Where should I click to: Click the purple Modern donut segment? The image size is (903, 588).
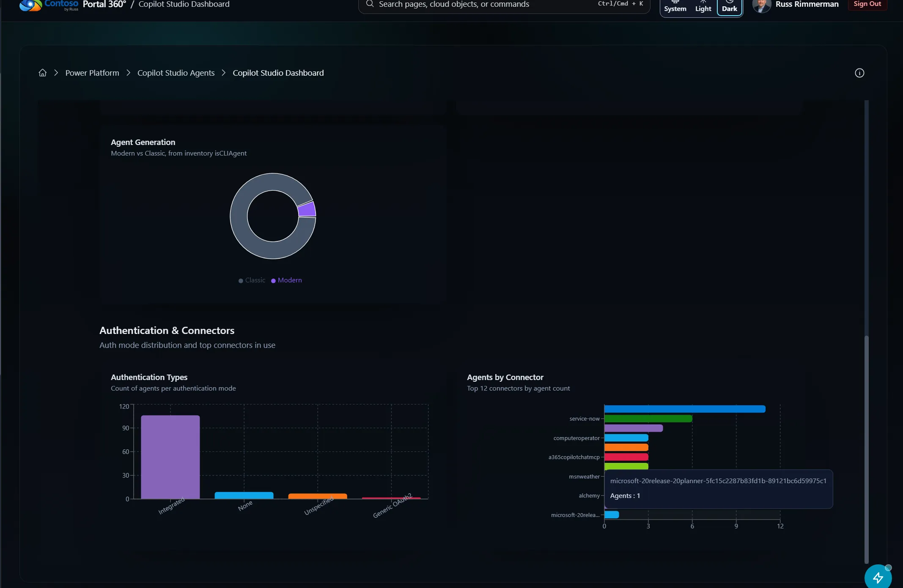click(x=307, y=209)
